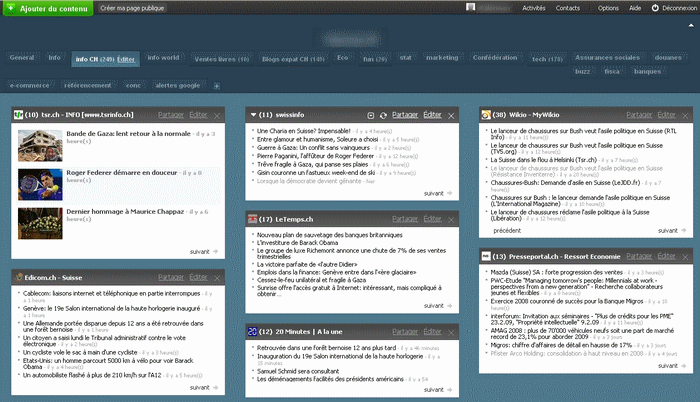Click the swissinfo widget square icon
This screenshot has width=700, height=402.
click(371, 116)
